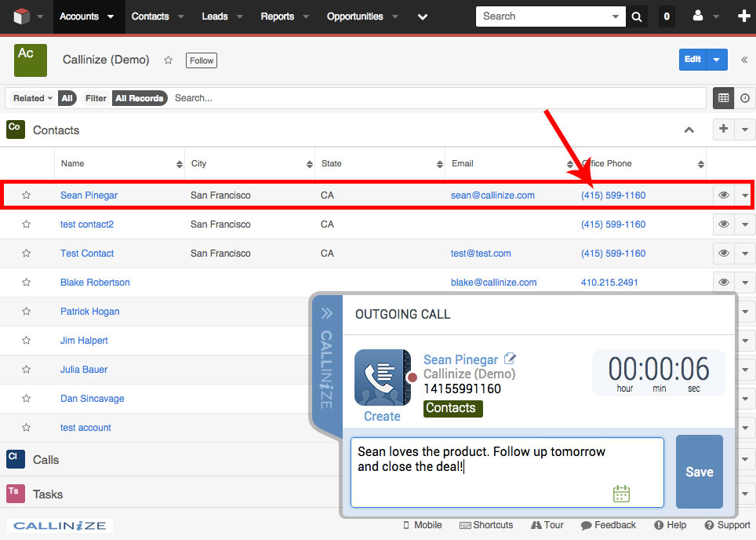
Task: Open Help in footer
Action: [x=671, y=525]
